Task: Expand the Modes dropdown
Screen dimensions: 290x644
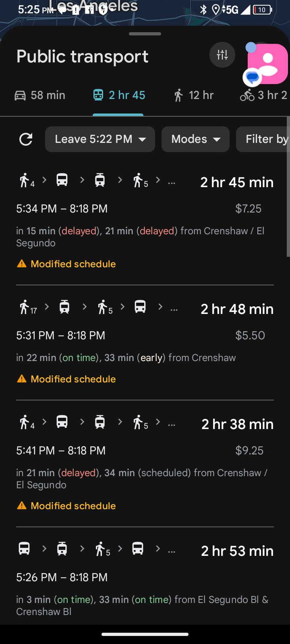Action: pyautogui.click(x=195, y=139)
